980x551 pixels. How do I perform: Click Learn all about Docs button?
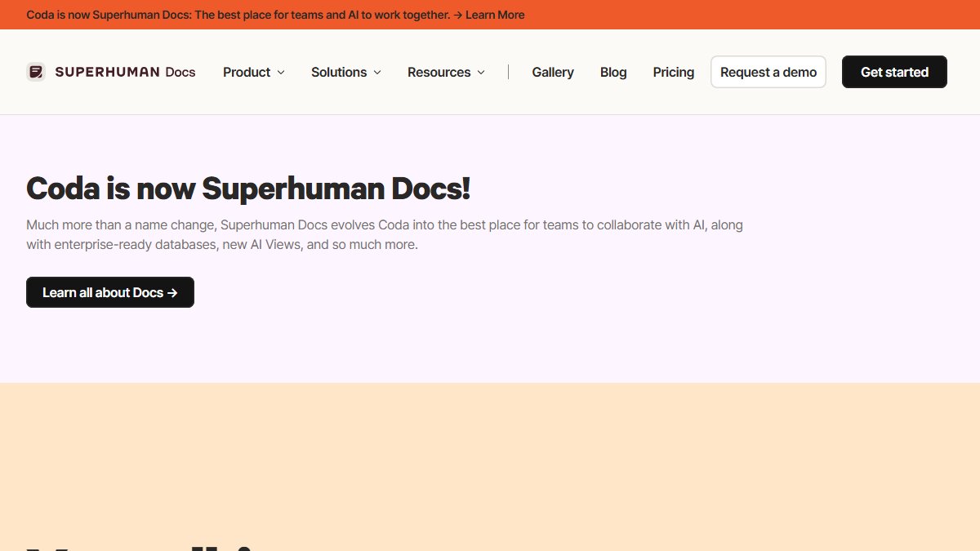pyautogui.click(x=110, y=292)
